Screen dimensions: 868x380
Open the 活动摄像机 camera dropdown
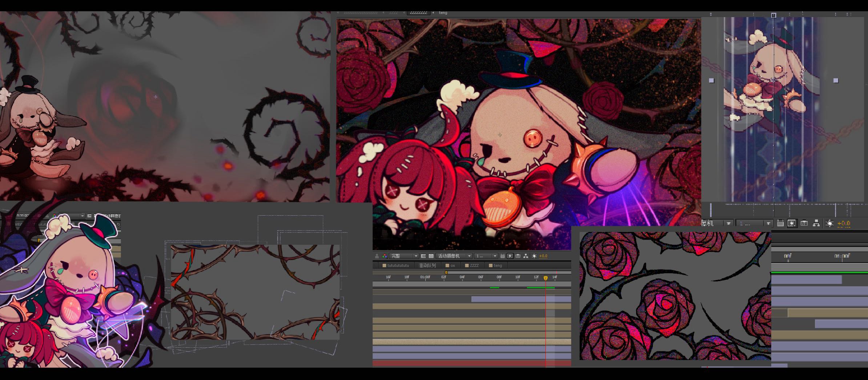454,256
